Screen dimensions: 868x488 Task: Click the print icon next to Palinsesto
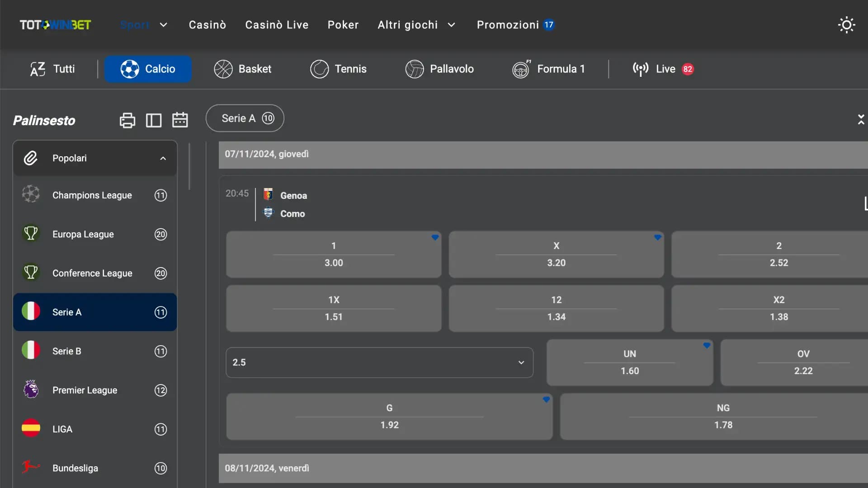(127, 120)
